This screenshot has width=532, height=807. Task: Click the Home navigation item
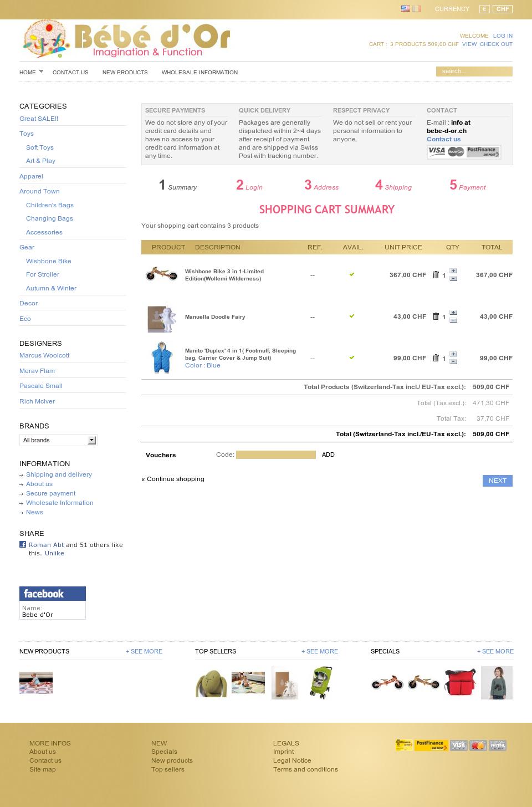[x=27, y=72]
